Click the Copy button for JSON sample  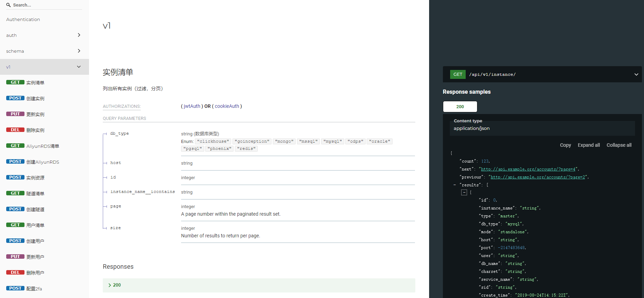pos(565,145)
